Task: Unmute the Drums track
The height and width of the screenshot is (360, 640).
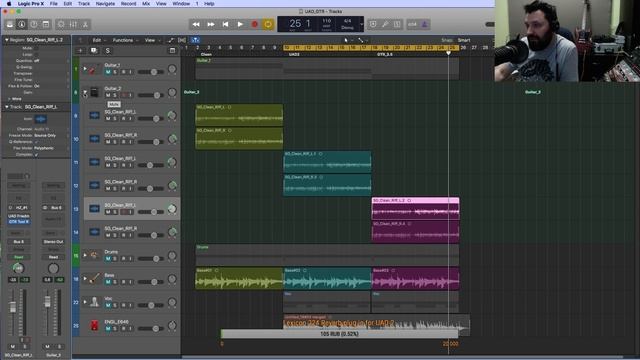Action: (x=108, y=259)
